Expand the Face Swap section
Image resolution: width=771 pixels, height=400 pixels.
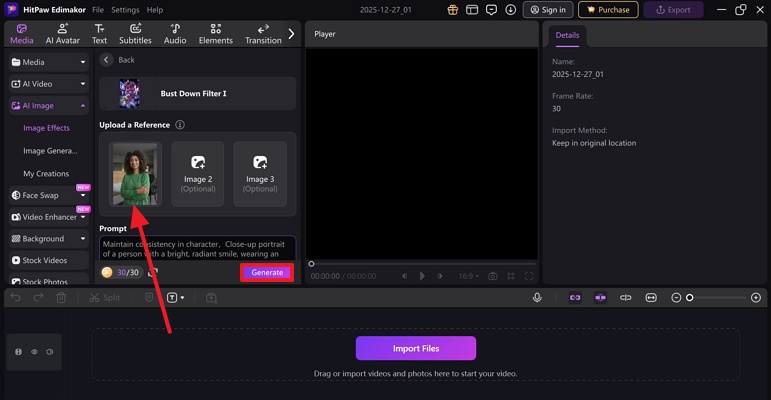49,195
